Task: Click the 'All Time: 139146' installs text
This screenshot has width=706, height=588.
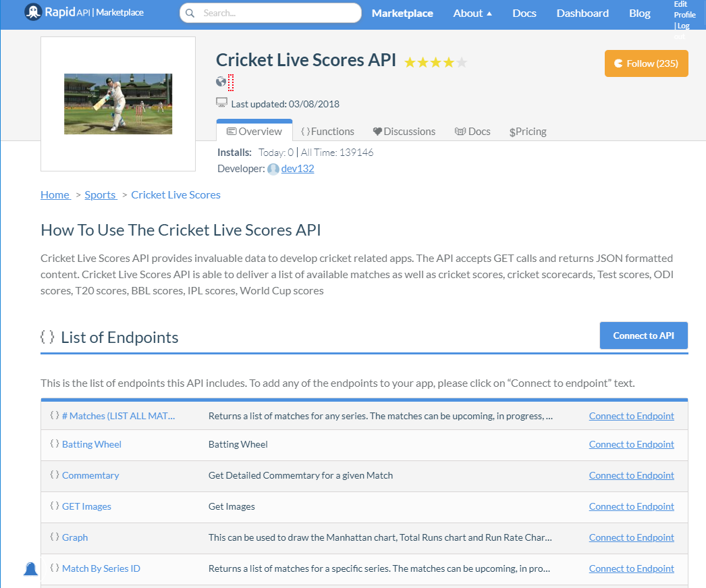Action: click(x=337, y=153)
